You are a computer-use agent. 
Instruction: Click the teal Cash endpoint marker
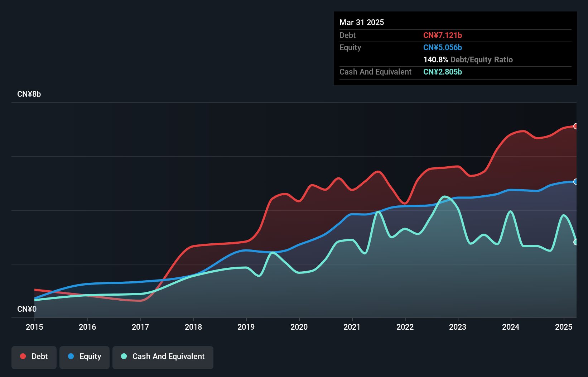pos(576,242)
